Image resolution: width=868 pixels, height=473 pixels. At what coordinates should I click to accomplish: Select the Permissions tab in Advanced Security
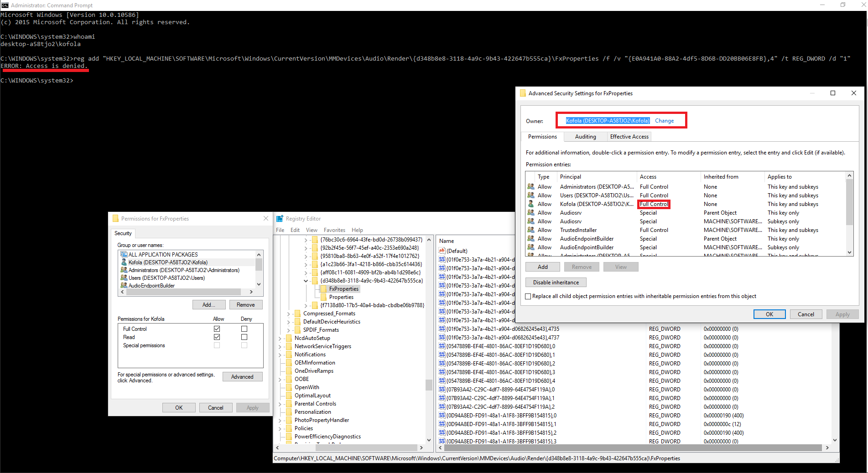click(x=542, y=137)
